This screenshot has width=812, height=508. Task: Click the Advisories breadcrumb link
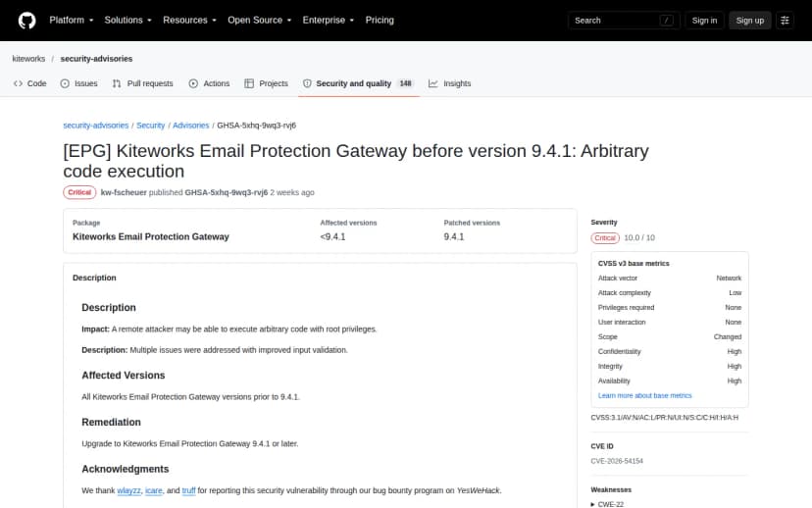pos(191,126)
